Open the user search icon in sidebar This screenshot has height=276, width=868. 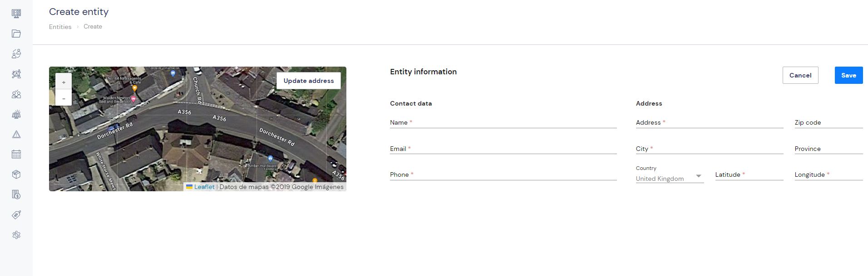(x=16, y=74)
